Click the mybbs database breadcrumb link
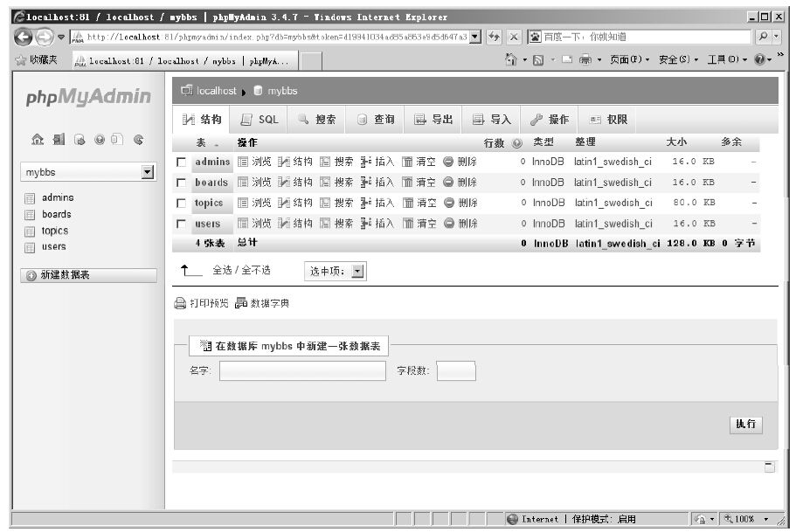Screen dimensions: 796x532 pos(282,91)
